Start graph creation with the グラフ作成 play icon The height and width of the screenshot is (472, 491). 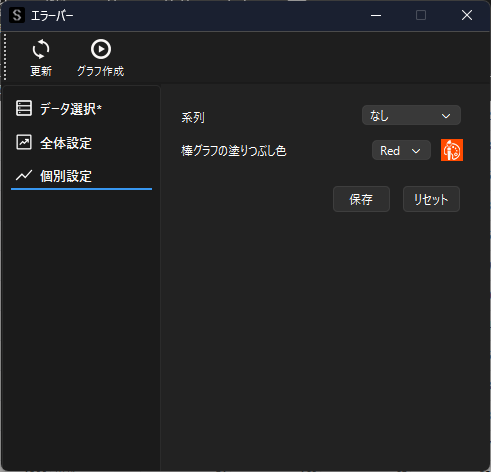pyautogui.click(x=101, y=49)
